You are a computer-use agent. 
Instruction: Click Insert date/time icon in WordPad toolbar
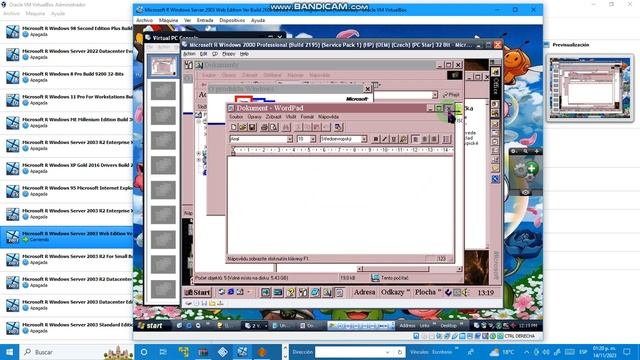coord(338,127)
